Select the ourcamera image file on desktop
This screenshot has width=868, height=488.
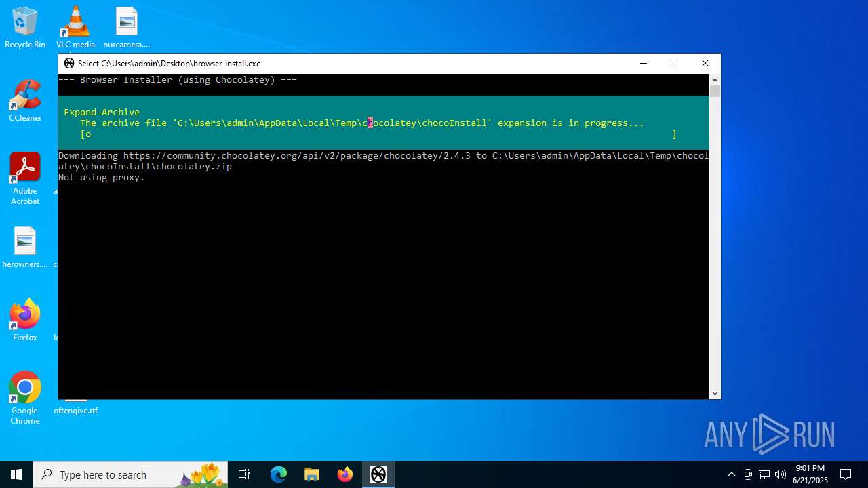click(126, 28)
